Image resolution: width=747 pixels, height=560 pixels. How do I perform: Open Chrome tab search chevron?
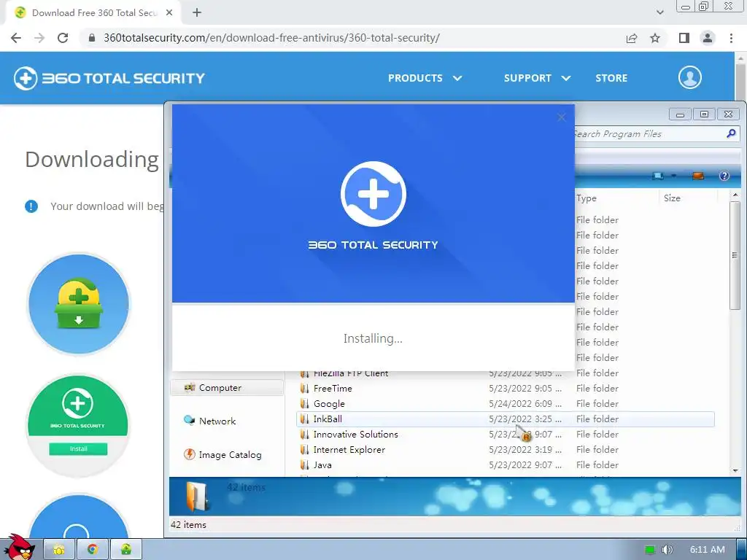pyautogui.click(x=659, y=13)
